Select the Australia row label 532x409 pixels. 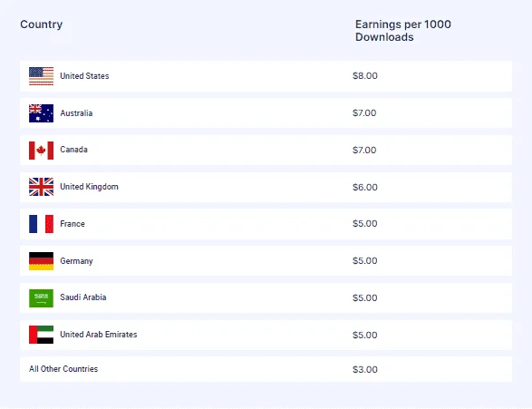click(76, 113)
